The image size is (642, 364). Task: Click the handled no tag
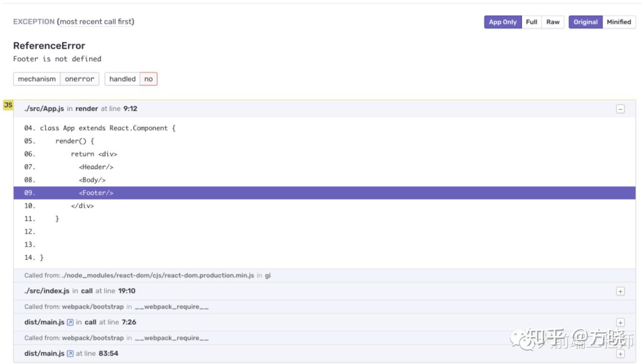click(x=130, y=78)
